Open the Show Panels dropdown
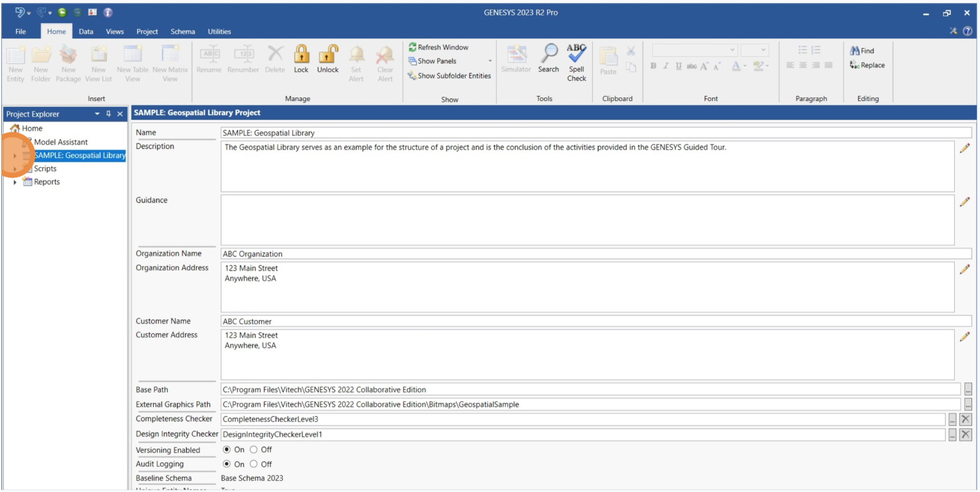 coord(489,61)
